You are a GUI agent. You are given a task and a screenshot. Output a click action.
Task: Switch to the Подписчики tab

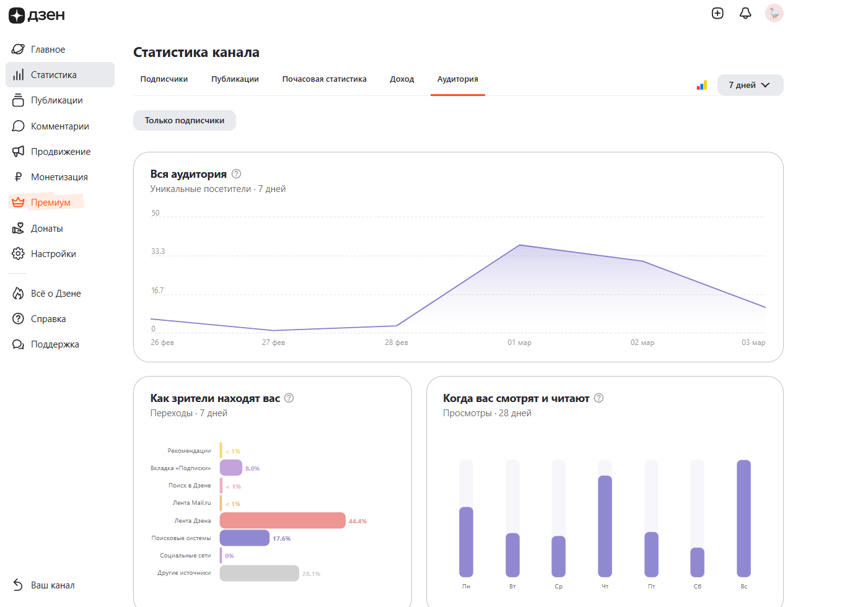(164, 79)
